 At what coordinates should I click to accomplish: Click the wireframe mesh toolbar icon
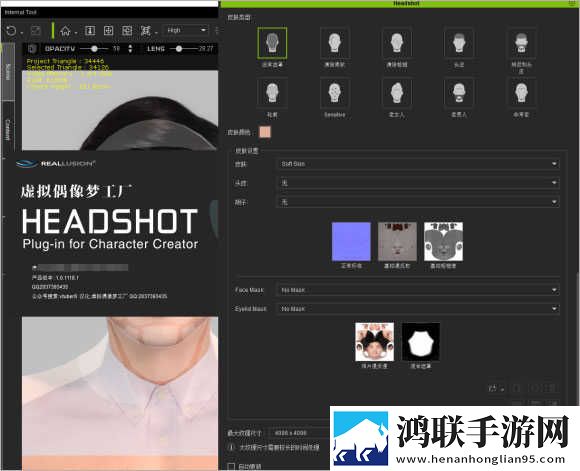(145, 31)
